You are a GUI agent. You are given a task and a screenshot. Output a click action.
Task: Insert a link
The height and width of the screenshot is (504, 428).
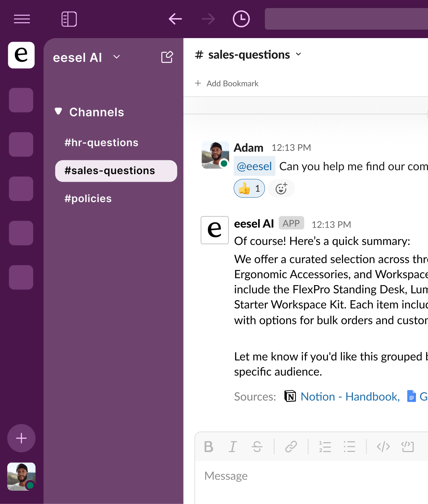291,447
